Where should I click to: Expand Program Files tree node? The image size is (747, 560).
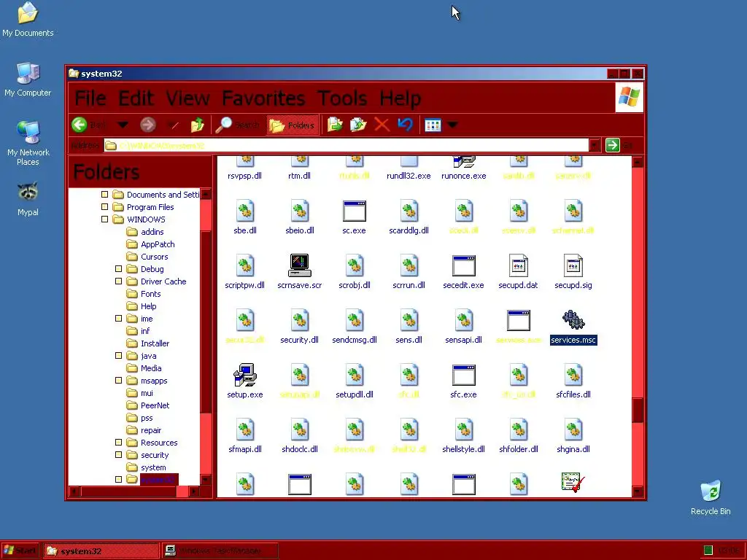click(x=105, y=206)
